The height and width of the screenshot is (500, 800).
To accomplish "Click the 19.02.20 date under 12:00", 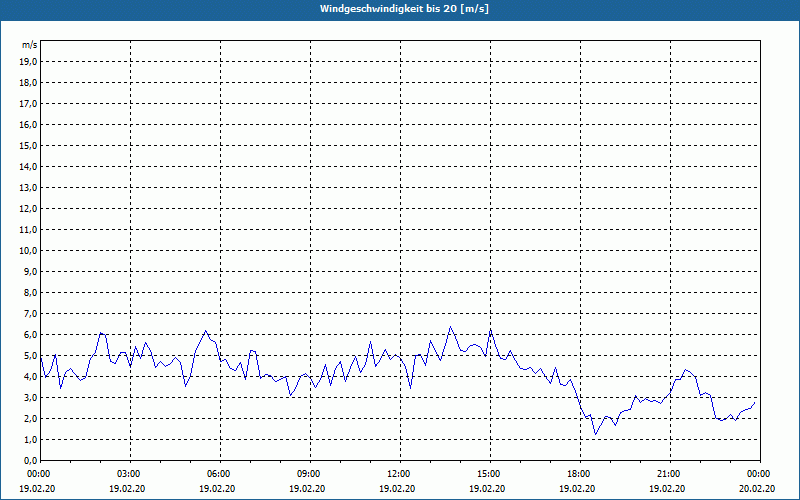I will [x=397, y=488].
